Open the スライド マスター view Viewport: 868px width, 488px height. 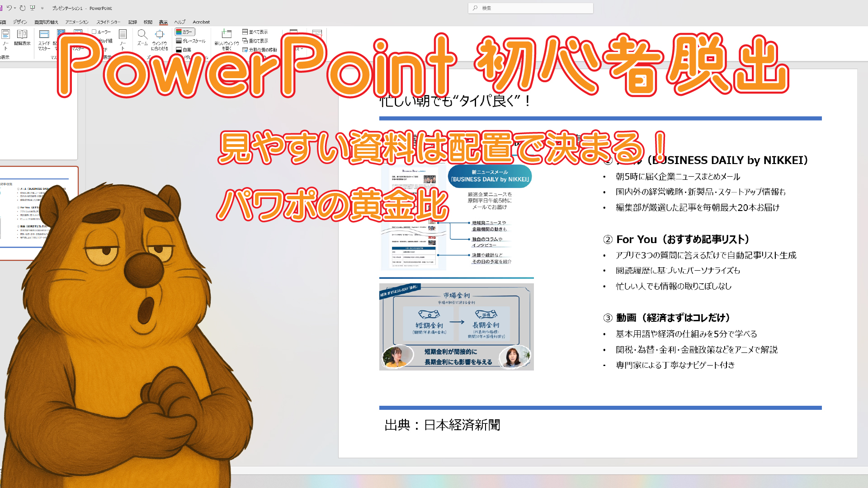pos(44,40)
